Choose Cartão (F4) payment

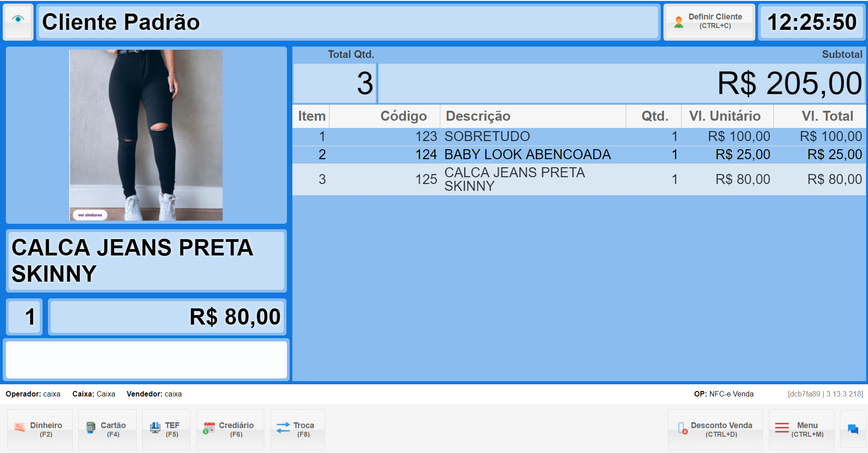point(107,429)
